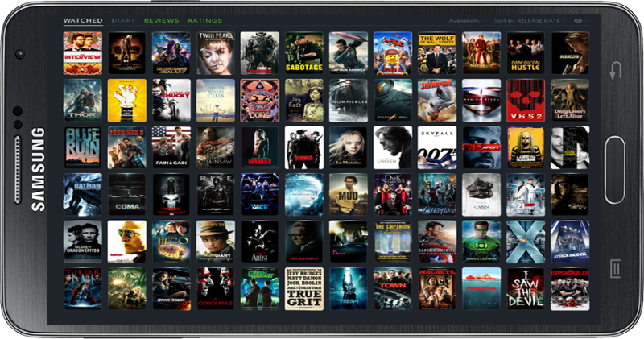Viewport: 644px width, 339px height.
Task: Select The Lego Movie poster
Action: pyautogui.click(x=393, y=53)
